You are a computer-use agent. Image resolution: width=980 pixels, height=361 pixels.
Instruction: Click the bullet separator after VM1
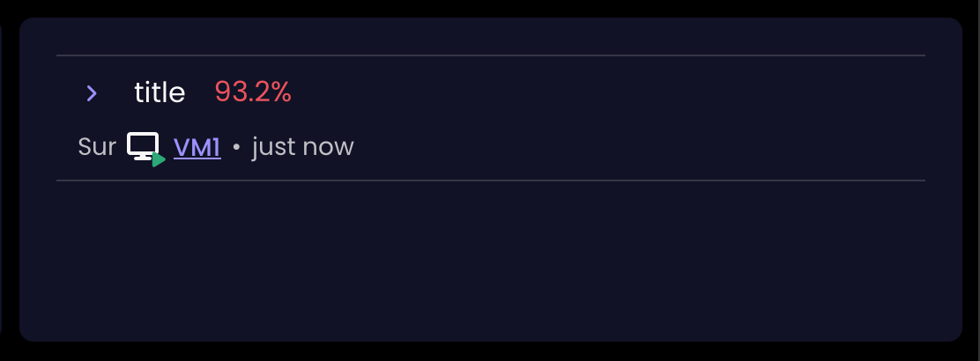pos(236,148)
